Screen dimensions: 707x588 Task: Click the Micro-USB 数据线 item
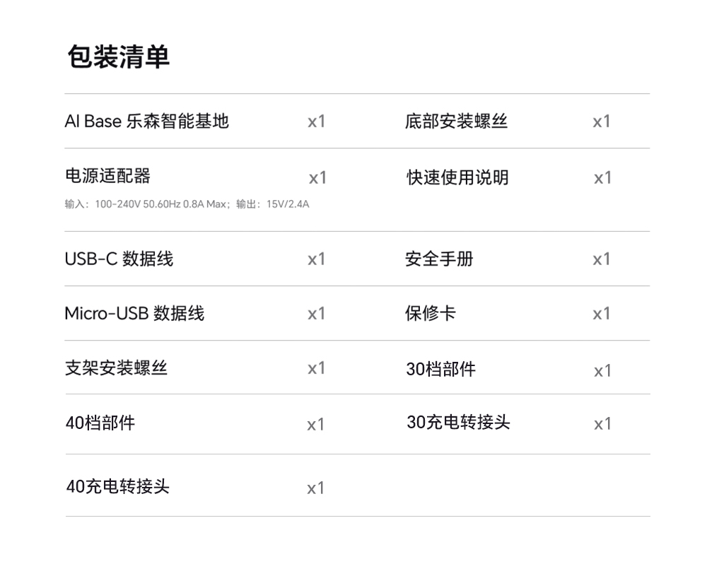point(134,313)
